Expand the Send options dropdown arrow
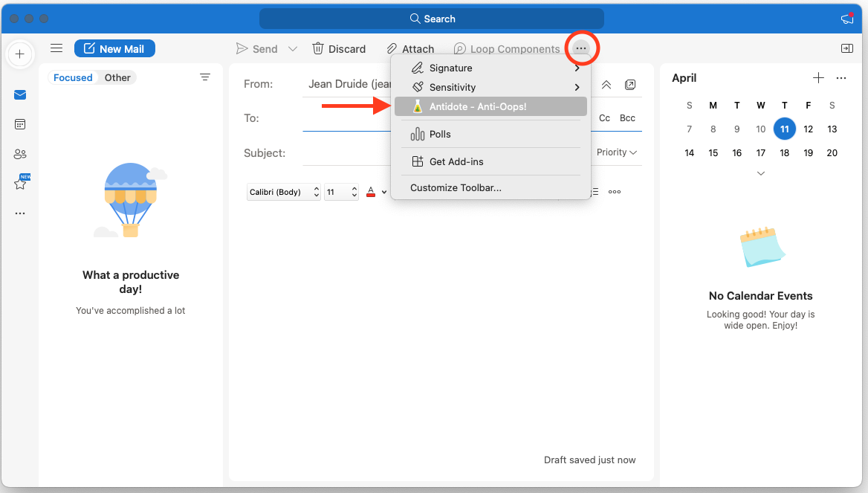Viewport: 868px width, 493px height. (293, 49)
